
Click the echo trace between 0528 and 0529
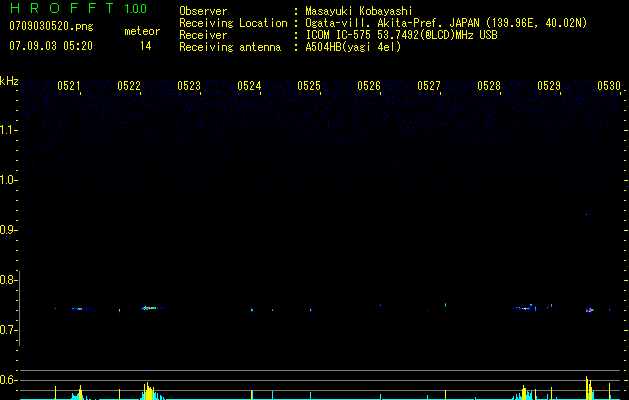[x=525, y=308]
